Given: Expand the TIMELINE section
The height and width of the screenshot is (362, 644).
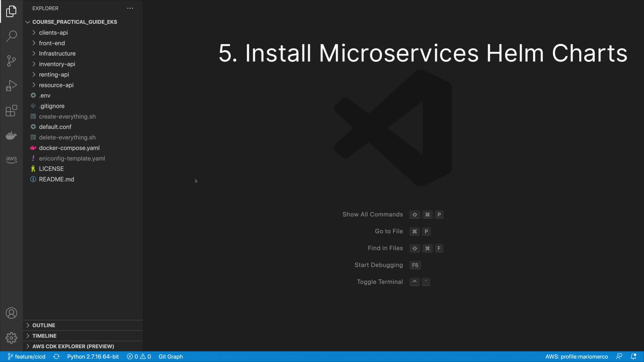Looking at the screenshot, I should (x=44, y=336).
